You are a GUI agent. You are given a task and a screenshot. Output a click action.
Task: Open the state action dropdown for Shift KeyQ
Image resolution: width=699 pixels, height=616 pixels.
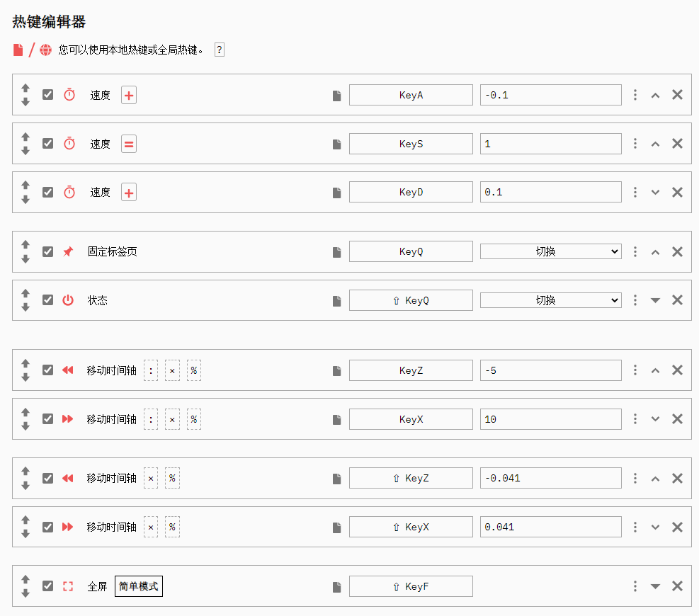coord(550,300)
